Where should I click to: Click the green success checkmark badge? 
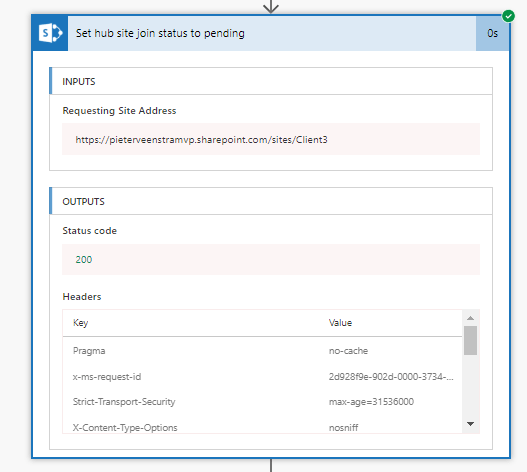coord(508,16)
